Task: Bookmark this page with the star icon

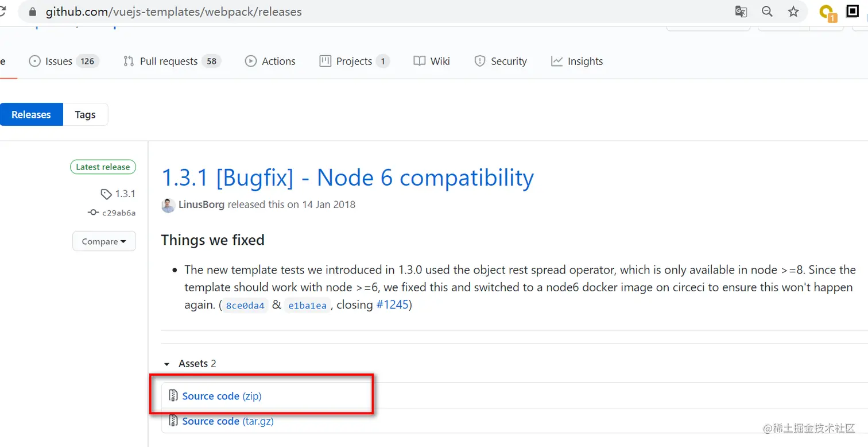Action: point(793,11)
